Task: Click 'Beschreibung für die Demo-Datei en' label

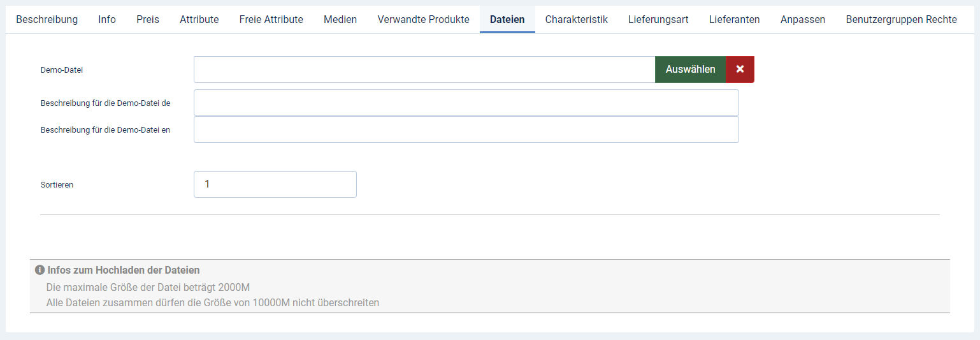Action: tap(105, 129)
